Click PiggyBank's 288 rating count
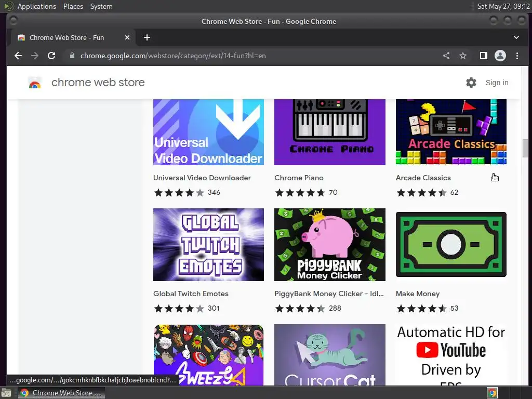532x399 pixels. [335, 308]
